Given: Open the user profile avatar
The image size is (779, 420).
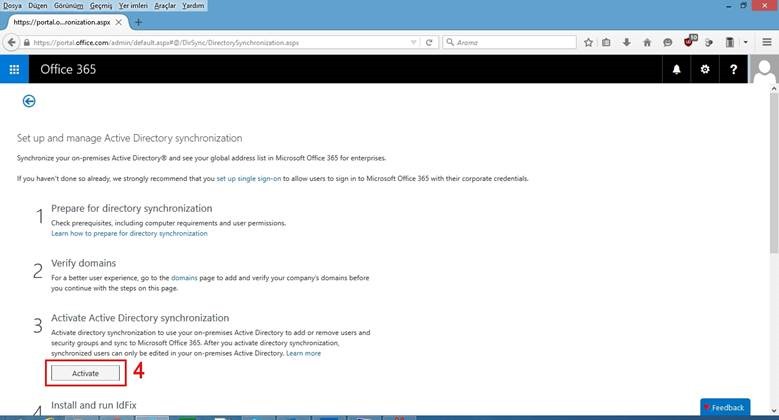Looking at the screenshot, I should tap(763, 70).
